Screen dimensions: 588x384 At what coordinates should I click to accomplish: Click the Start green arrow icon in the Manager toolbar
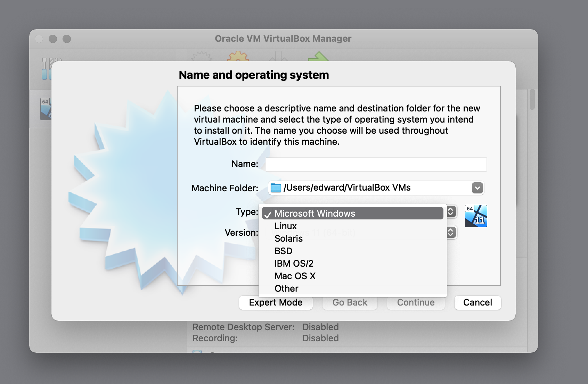click(318, 56)
